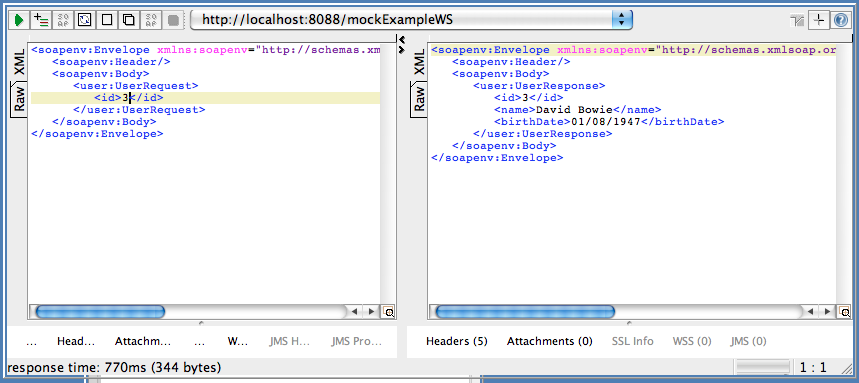Click the recreate request refresh-arrows icon

(84, 20)
